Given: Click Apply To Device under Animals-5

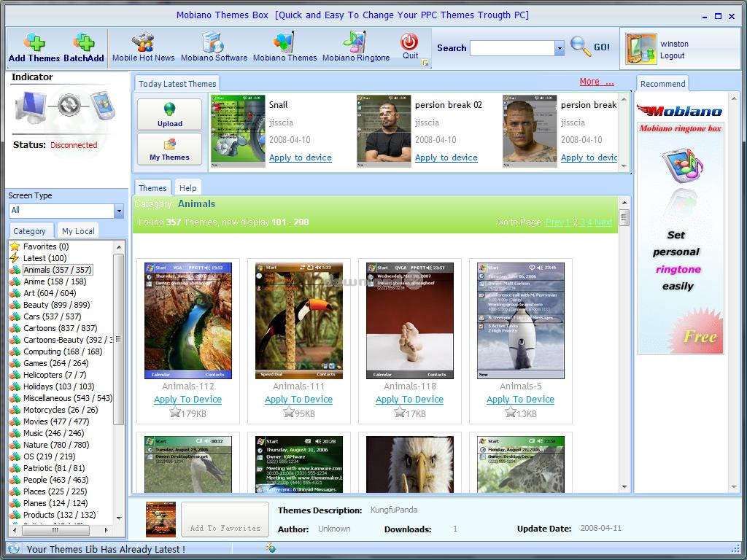Looking at the screenshot, I should pos(520,400).
